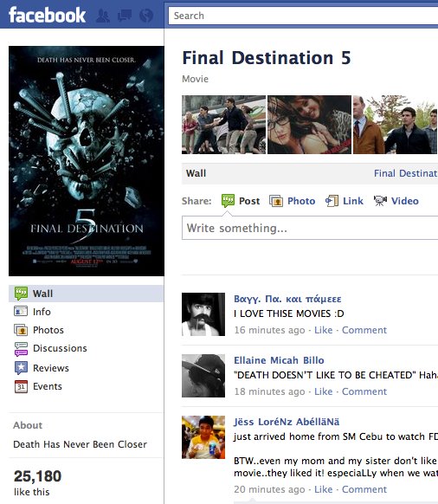Viewport: 438px width, 504px height.
Task: Comment on Ellaine Micah Billo's post
Action: click(x=364, y=391)
